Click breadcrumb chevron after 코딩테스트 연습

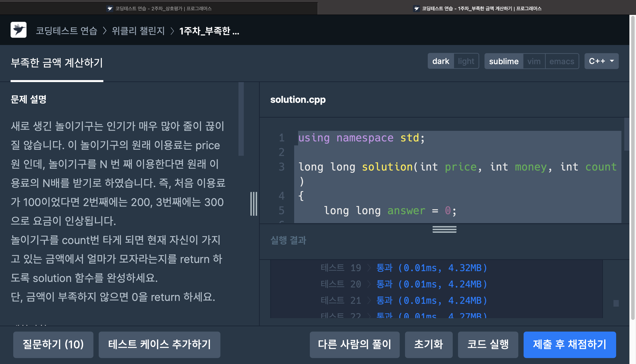[x=105, y=31]
